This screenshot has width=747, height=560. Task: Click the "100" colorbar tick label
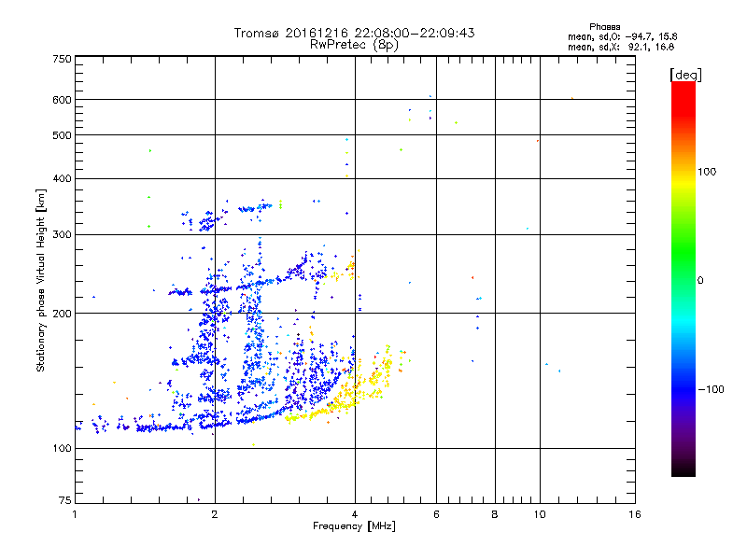tap(707, 172)
